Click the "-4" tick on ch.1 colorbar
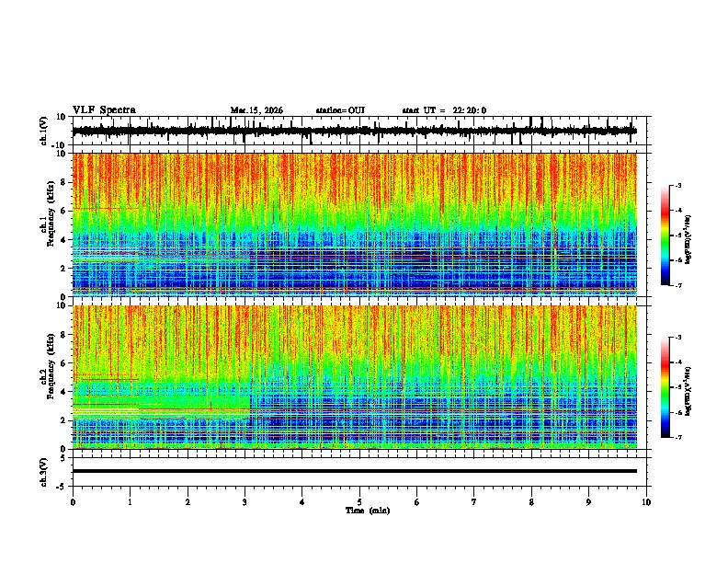 (677, 211)
